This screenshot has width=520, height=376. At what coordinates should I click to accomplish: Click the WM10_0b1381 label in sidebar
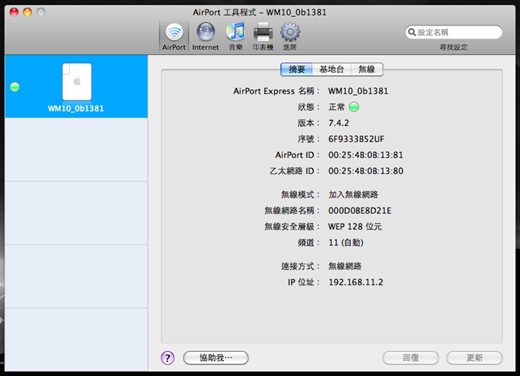click(76, 108)
